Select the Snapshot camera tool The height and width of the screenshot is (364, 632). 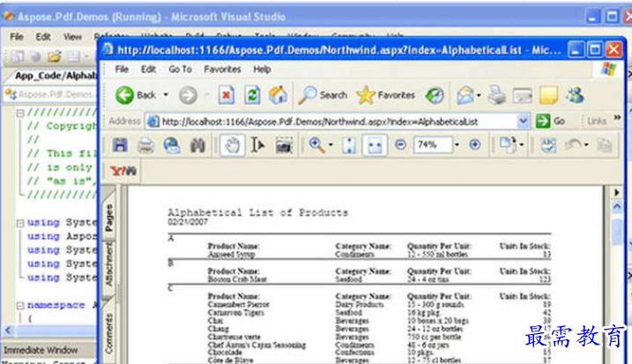(284, 145)
